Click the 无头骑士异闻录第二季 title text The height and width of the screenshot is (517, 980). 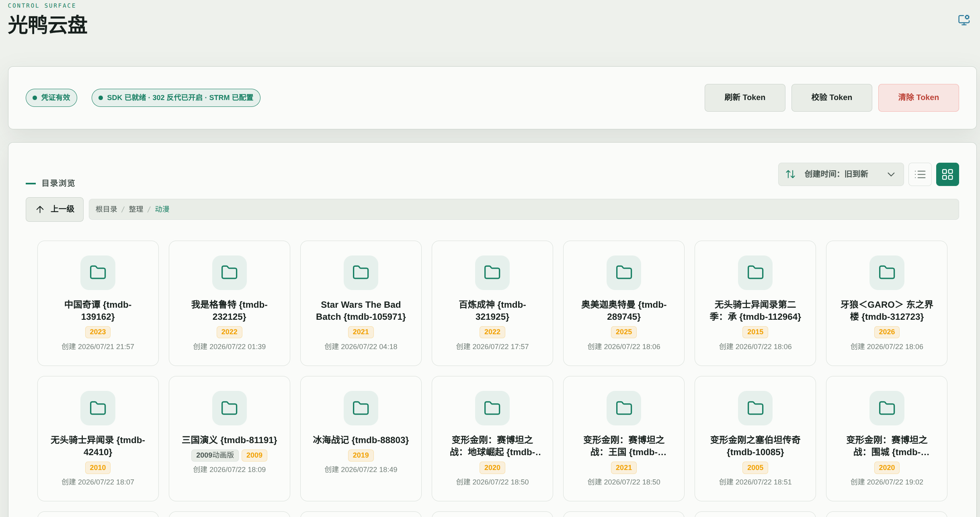click(755, 311)
